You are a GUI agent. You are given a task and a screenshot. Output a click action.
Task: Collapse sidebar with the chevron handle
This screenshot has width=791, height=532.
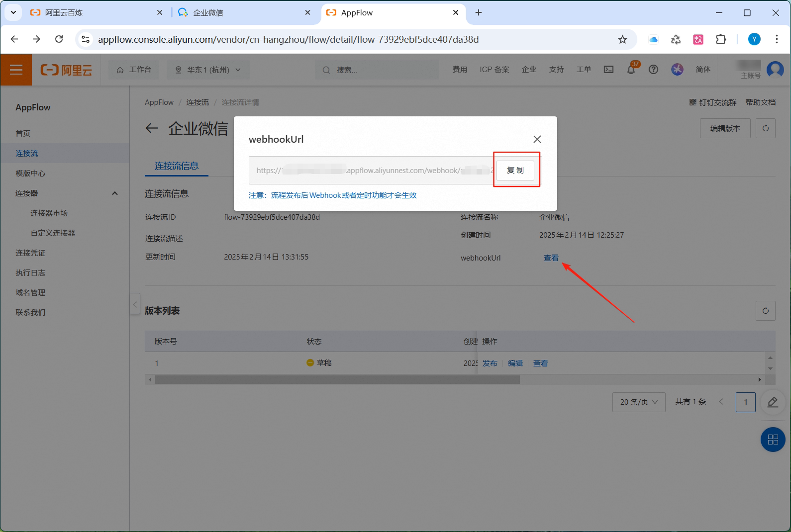[x=135, y=304]
